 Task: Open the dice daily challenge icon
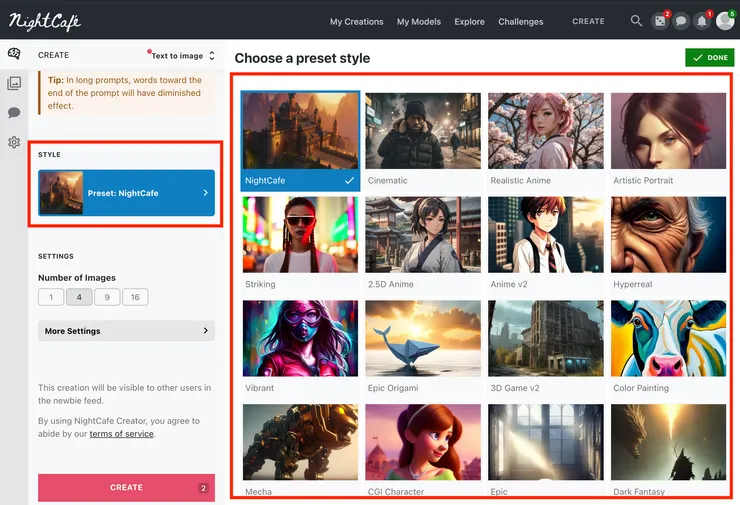[660, 21]
